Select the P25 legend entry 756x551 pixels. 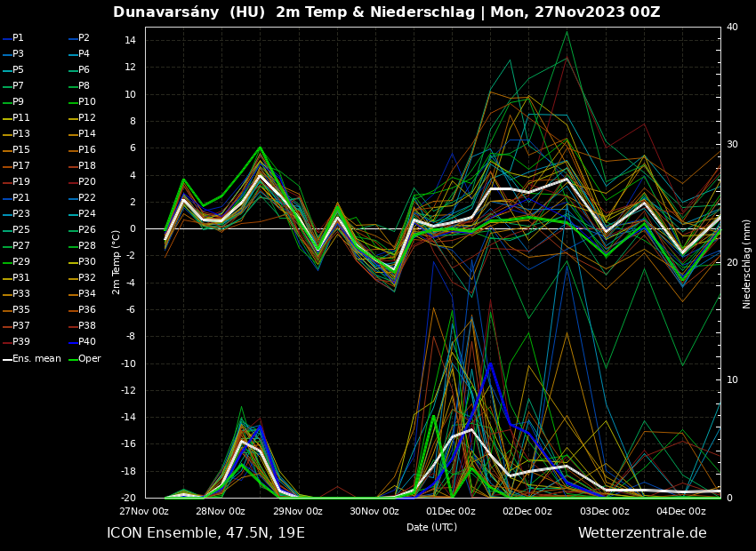20,230
